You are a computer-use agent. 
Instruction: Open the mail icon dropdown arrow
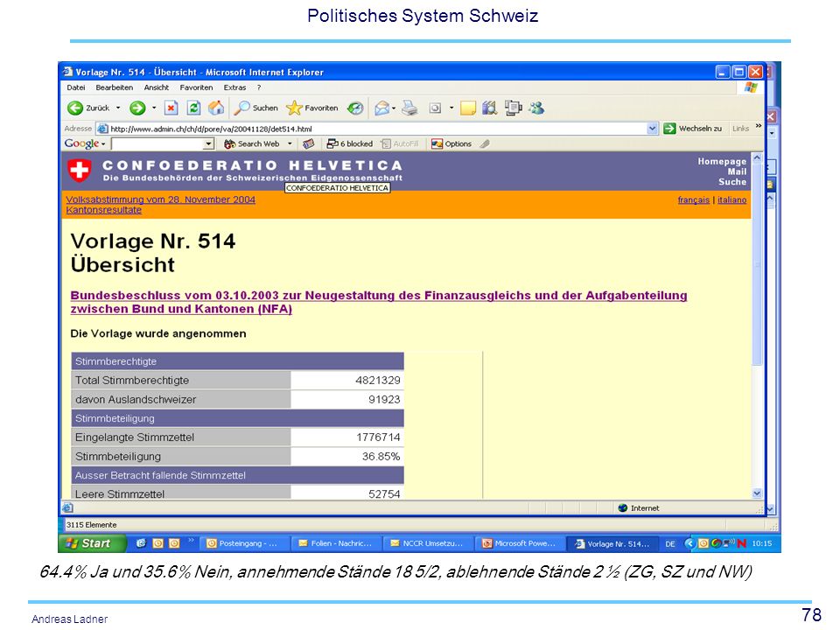pos(394,108)
